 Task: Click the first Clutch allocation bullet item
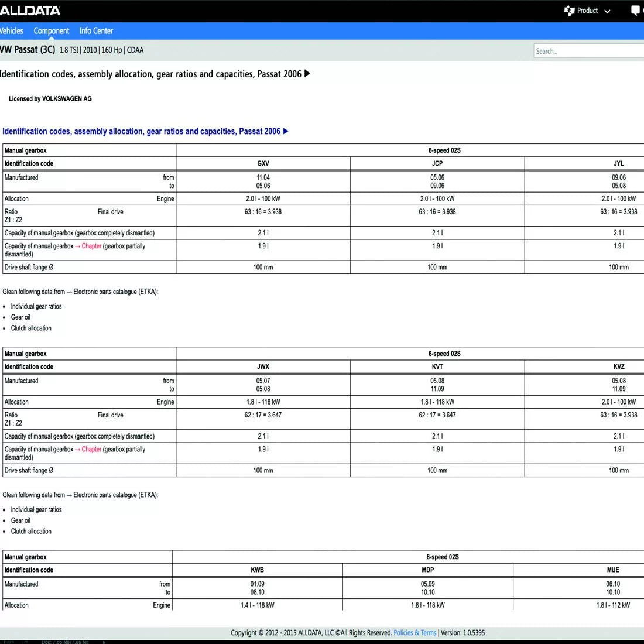click(x=31, y=328)
